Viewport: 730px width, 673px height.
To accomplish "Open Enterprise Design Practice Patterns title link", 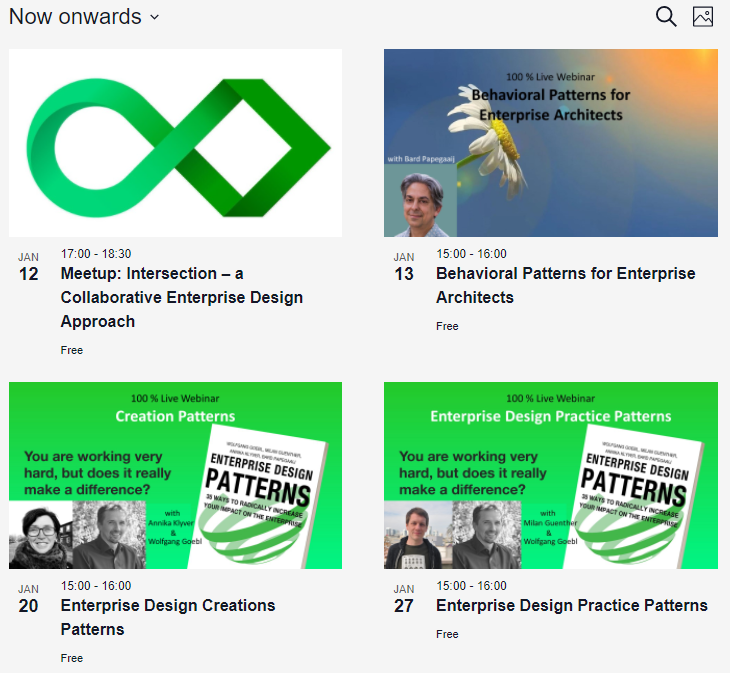I will pos(572,605).
